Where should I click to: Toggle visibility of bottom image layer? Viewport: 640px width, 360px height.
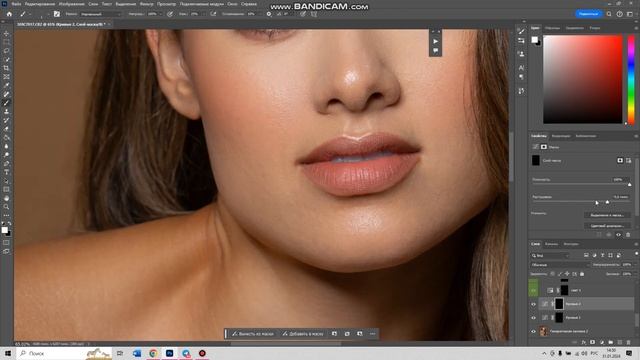tap(533, 331)
